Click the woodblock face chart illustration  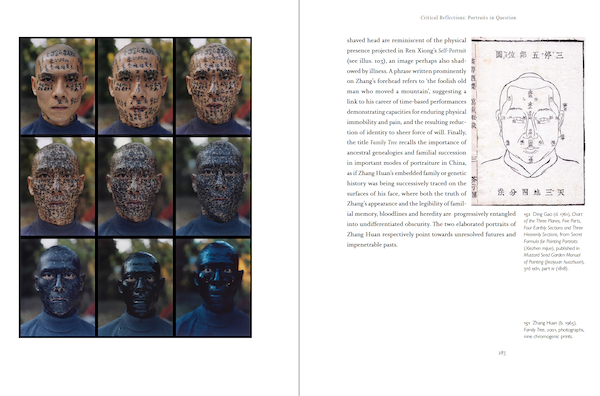tap(528, 121)
